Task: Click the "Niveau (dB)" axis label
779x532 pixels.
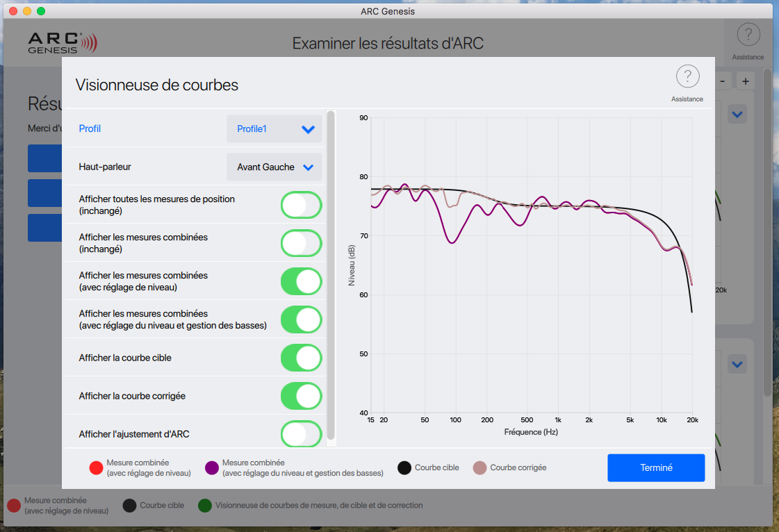Action: coord(352,265)
